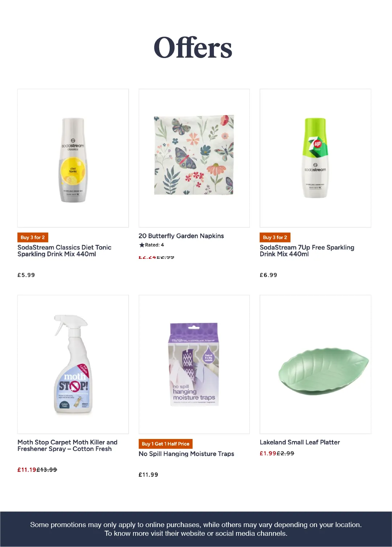Open Lakeland Small Leaf Platter title link
Viewport: 392px width, 547px height.
click(300, 442)
